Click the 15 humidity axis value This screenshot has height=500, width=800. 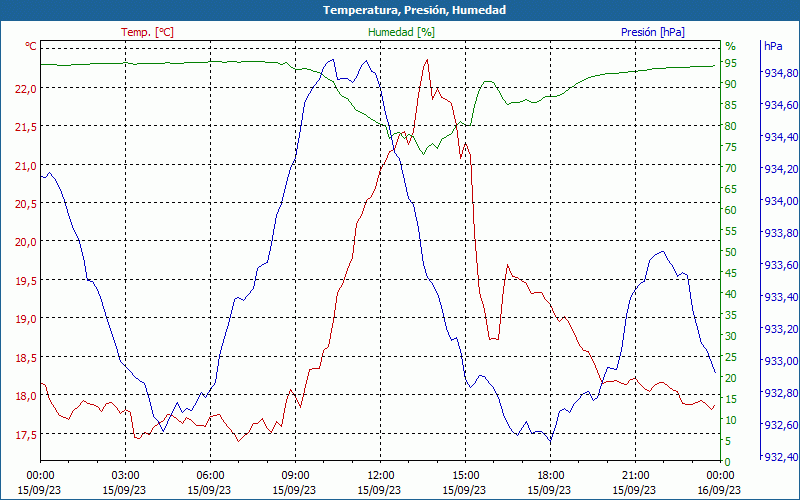click(x=731, y=399)
